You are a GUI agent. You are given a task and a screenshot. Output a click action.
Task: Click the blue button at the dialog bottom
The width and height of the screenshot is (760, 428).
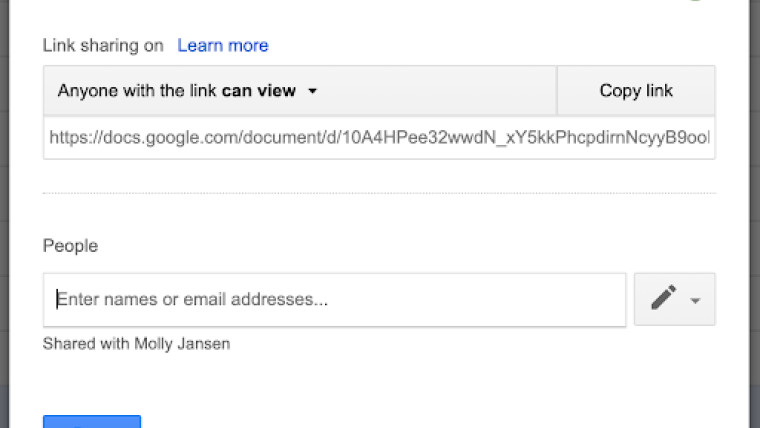[x=92, y=421]
